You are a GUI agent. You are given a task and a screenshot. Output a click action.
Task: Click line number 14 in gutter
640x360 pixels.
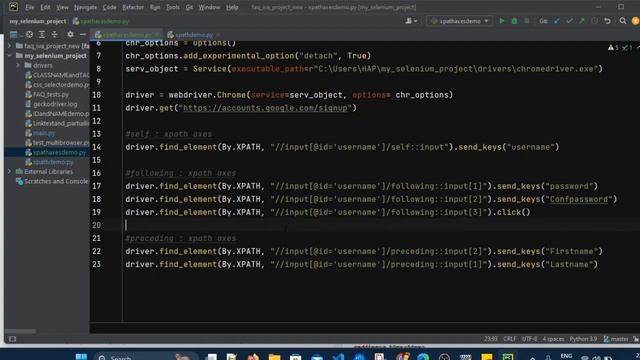96,147
